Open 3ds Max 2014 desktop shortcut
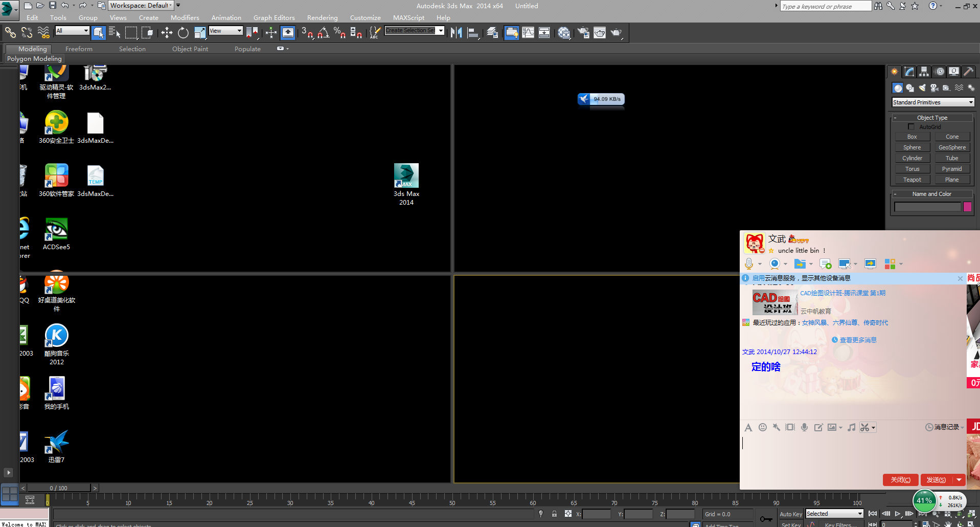 tap(406, 184)
